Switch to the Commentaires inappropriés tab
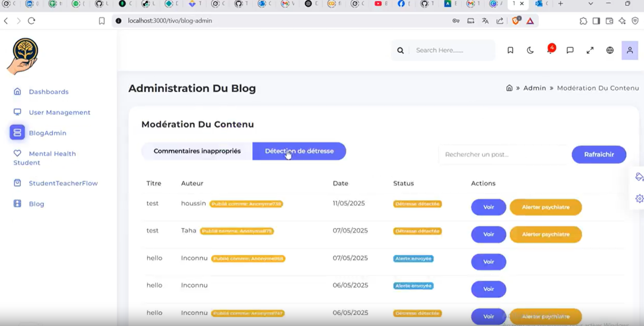This screenshot has width=644, height=326. coord(197,151)
